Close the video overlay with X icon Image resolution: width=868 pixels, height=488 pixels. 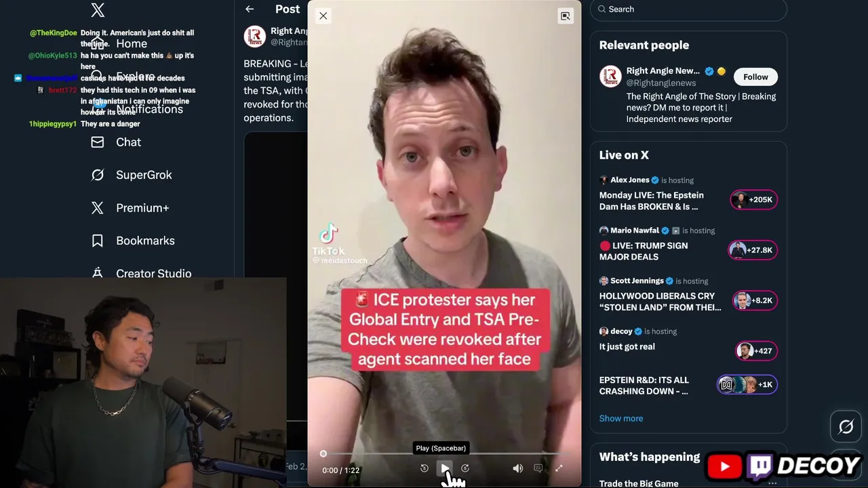323,16
